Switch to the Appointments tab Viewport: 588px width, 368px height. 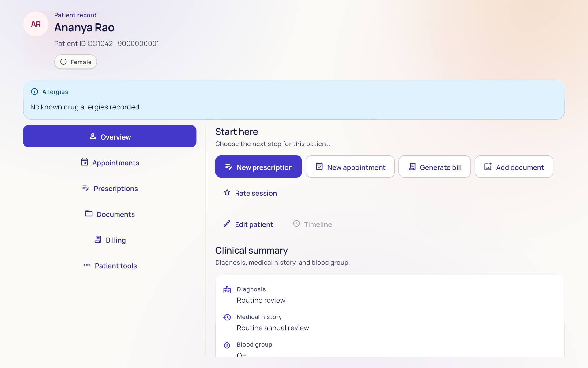110,163
